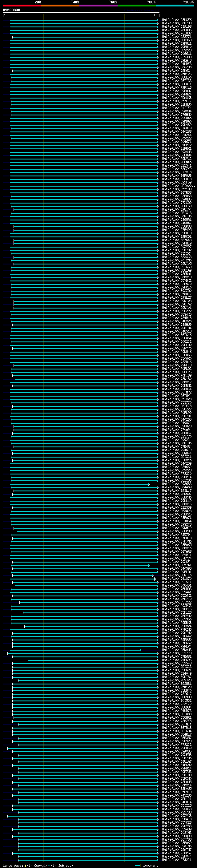
Task: Select UniRef100_O04409 label
Action: [177, 487]
